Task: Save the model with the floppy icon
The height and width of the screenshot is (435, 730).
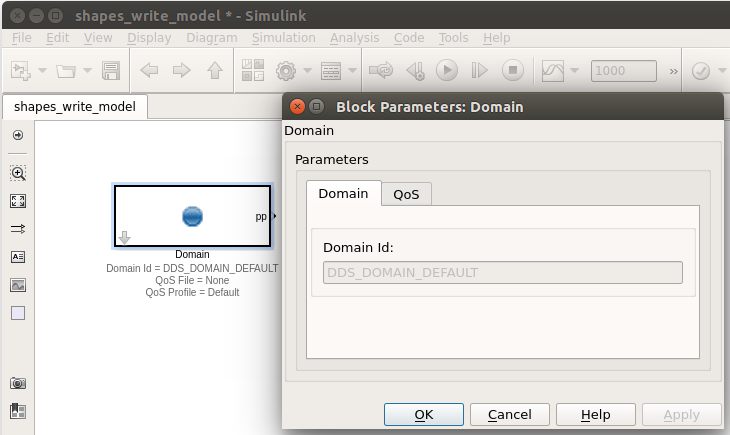Action: (111, 71)
